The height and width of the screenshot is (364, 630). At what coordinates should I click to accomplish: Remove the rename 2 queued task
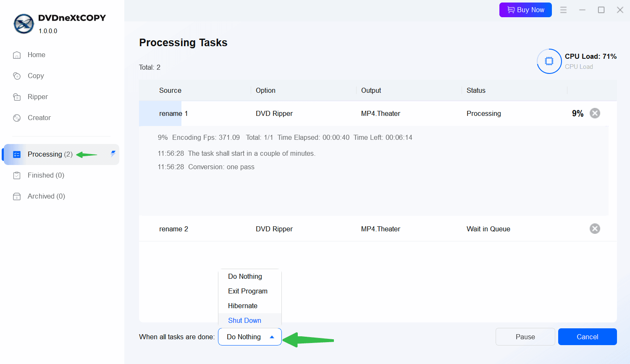pos(595,229)
